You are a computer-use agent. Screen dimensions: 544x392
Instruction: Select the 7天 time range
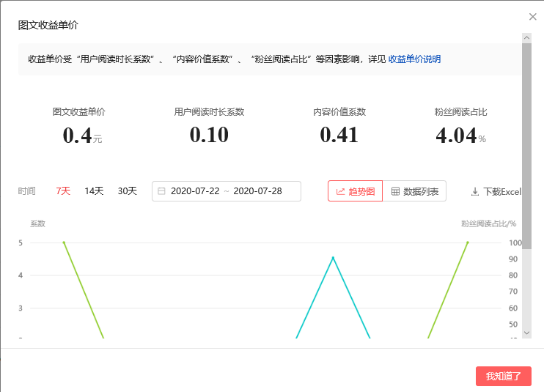63,191
